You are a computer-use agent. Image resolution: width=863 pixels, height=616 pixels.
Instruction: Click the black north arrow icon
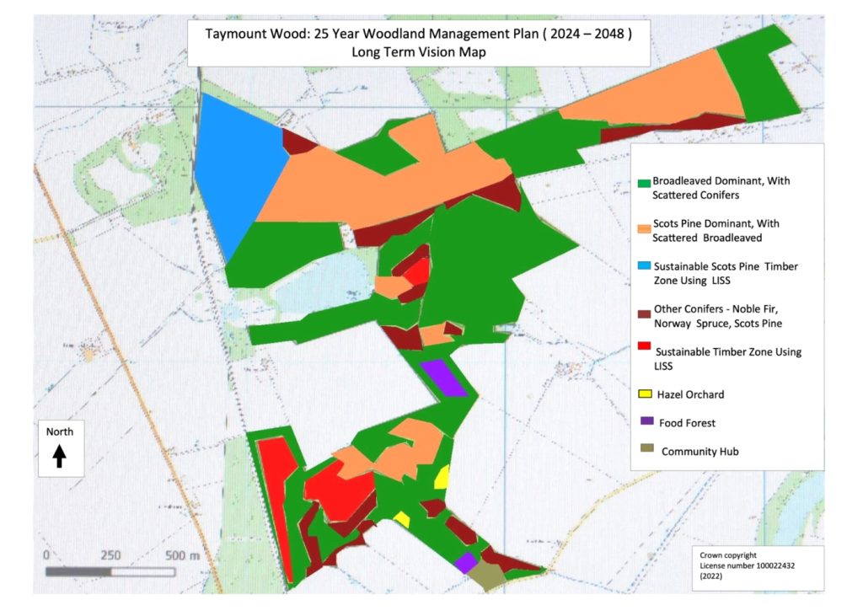tap(60, 457)
